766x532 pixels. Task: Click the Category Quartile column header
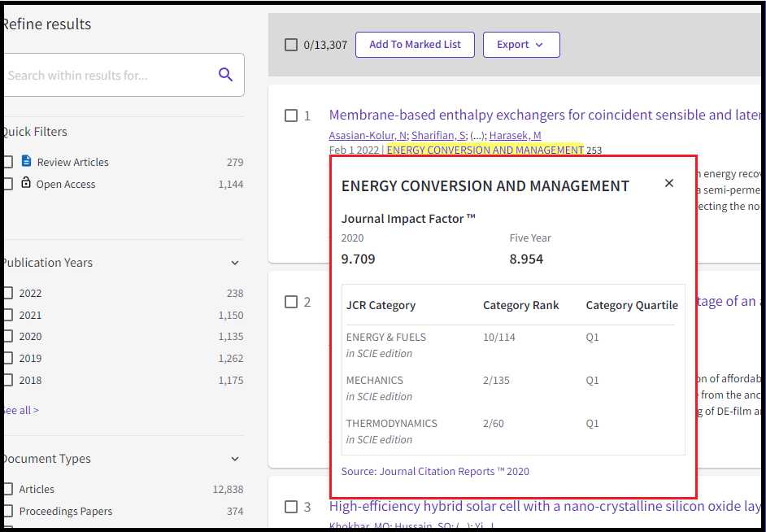click(x=632, y=305)
